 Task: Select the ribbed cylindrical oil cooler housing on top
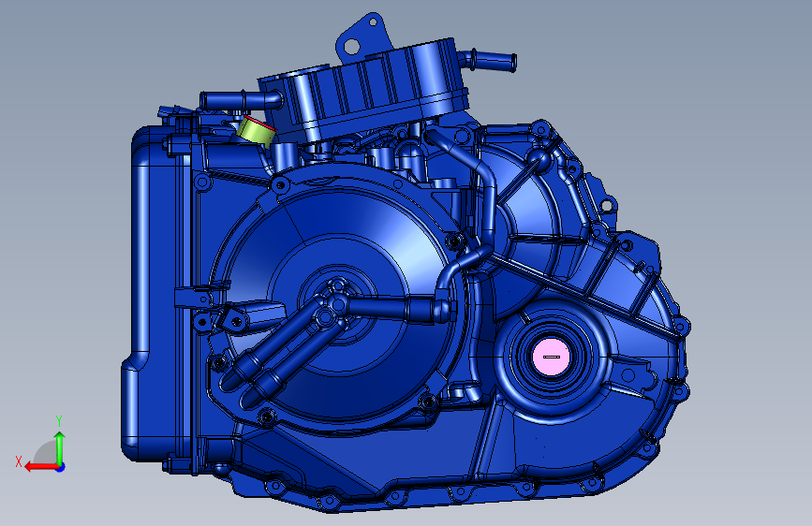tap(365, 91)
